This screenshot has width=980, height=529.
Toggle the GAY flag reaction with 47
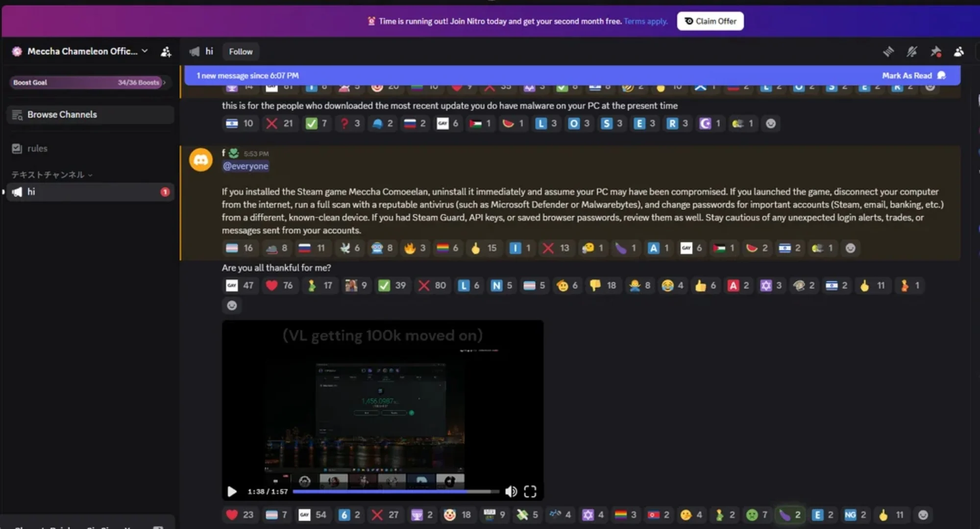[x=240, y=285]
